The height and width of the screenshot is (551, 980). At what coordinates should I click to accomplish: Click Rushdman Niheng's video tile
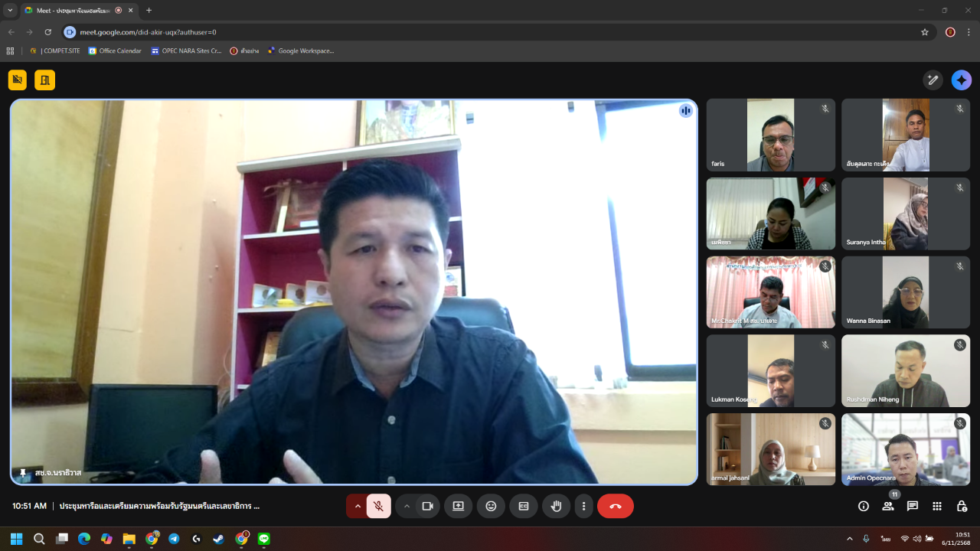click(906, 371)
